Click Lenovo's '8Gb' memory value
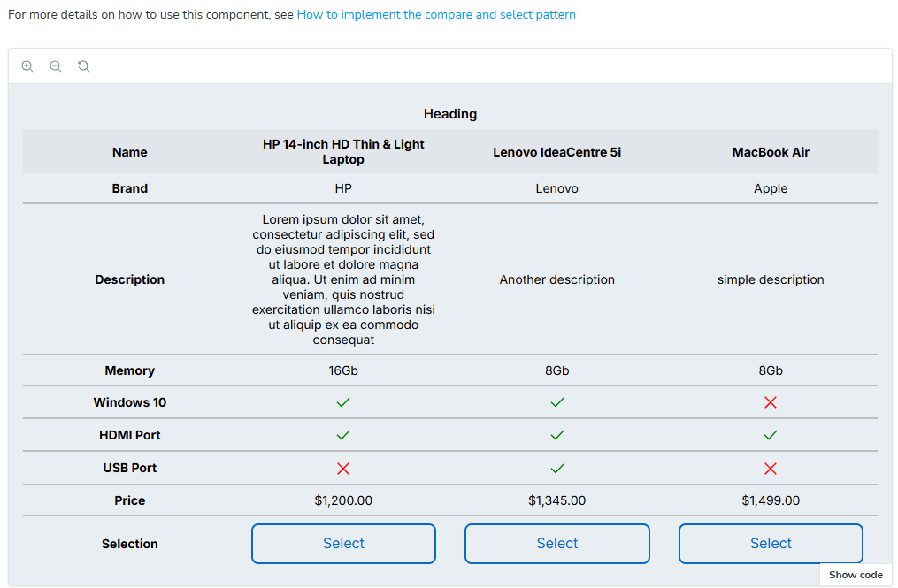The image size is (898, 588). point(556,370)
